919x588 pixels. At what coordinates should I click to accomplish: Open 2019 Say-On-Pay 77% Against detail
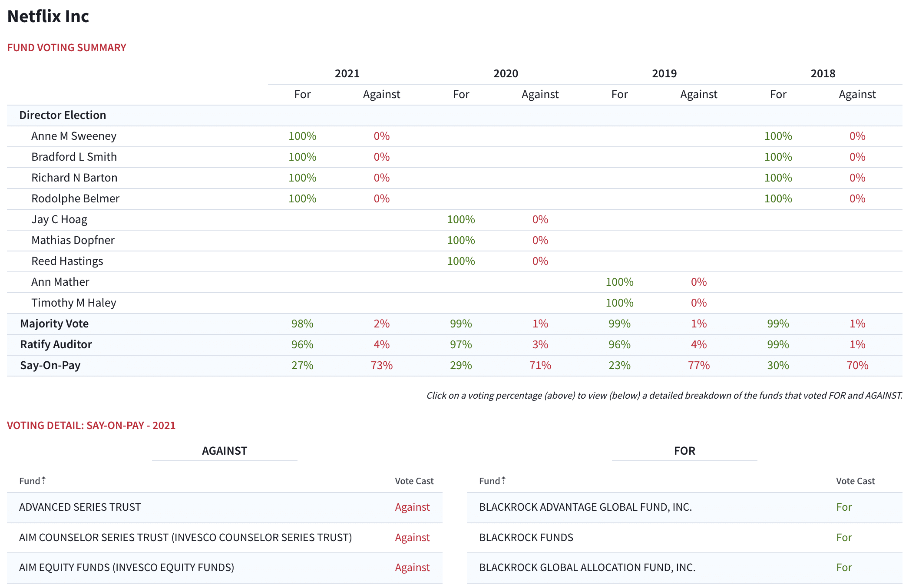tap(699, 365)
